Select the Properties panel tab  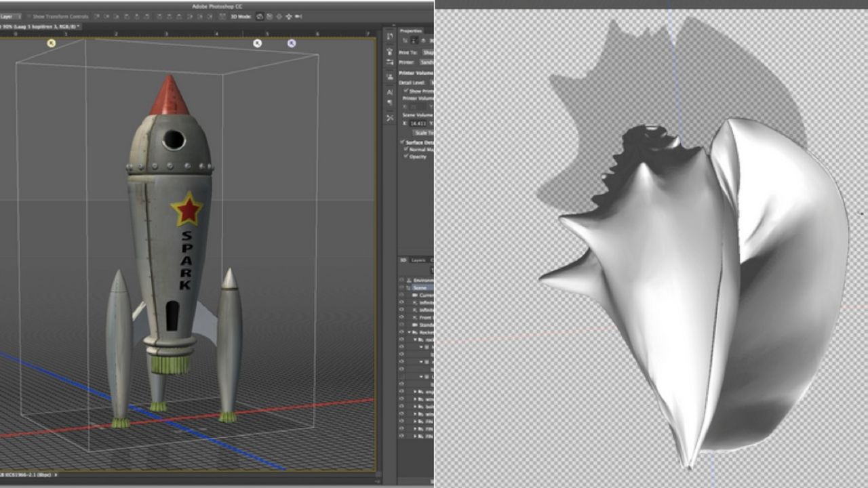[411, 31]
